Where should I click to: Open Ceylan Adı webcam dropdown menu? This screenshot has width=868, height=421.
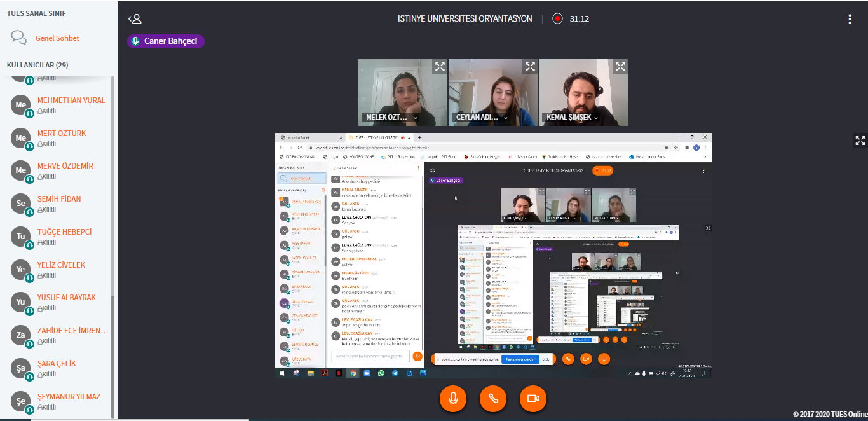pyautogui.click(x=506, y=118)
